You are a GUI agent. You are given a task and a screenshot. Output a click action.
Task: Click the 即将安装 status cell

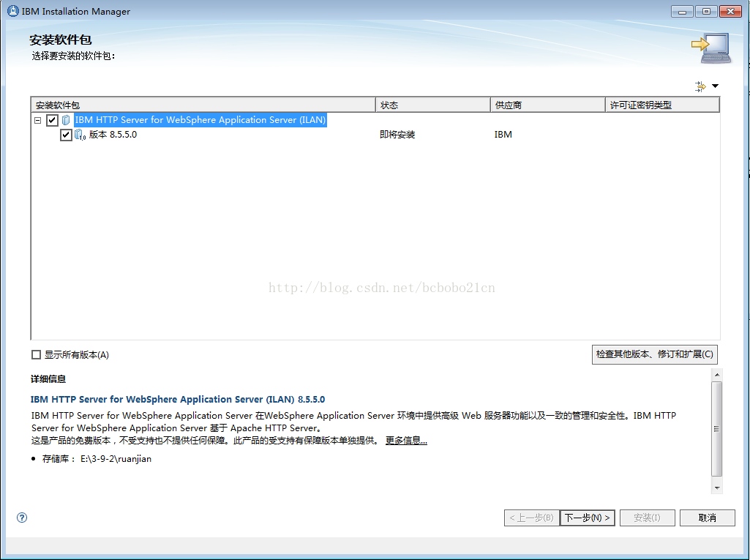(x=397, y=135)
